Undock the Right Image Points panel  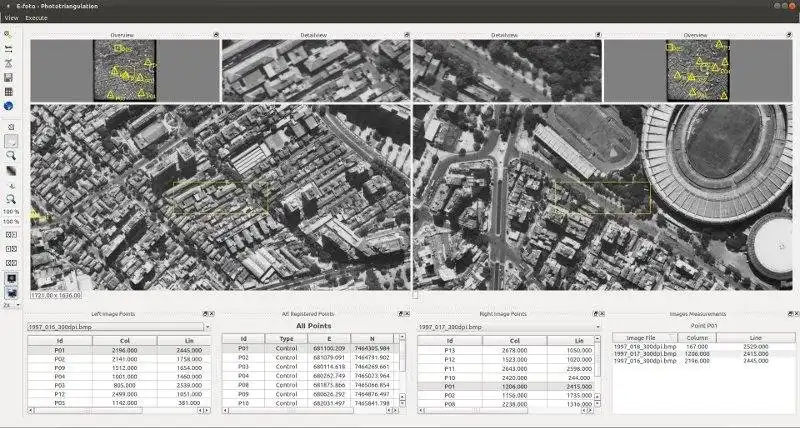(x=595, y=314)
